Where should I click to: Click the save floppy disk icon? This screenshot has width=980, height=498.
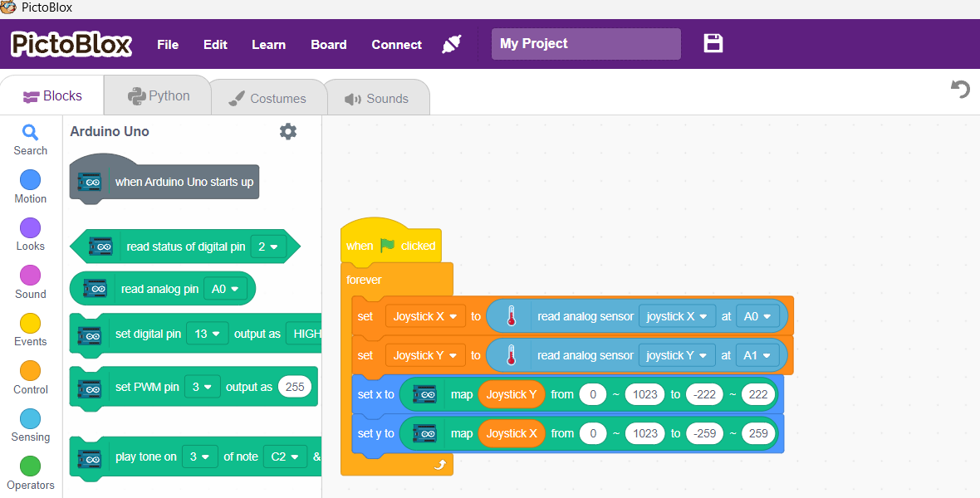pyautogui.click(x=713, y=43)
